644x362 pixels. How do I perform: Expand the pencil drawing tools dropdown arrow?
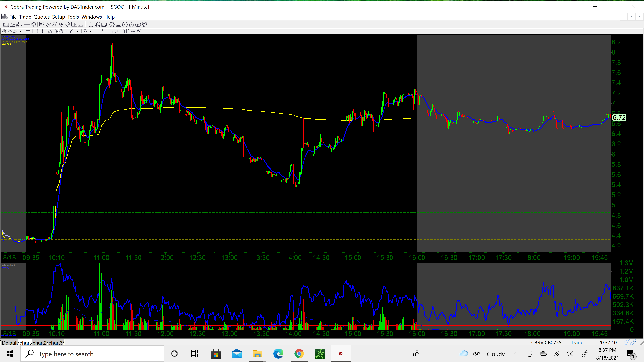(77, 31)
